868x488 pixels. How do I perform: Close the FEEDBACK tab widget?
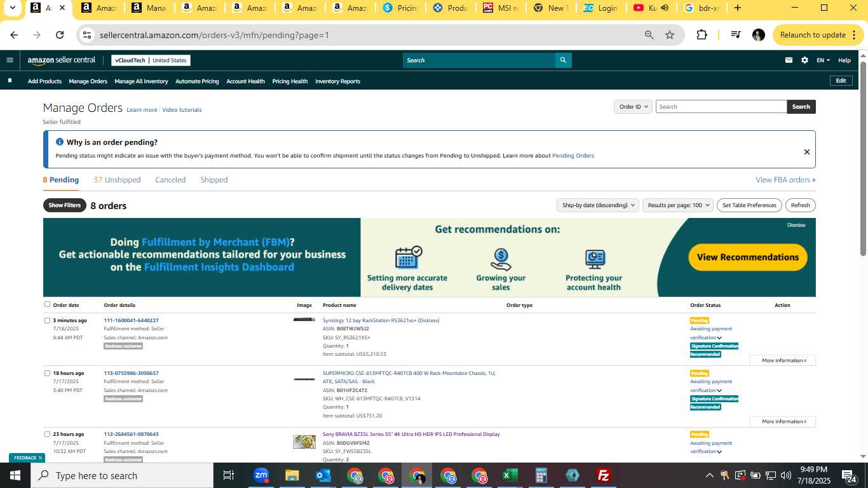[x=40, y=457]
